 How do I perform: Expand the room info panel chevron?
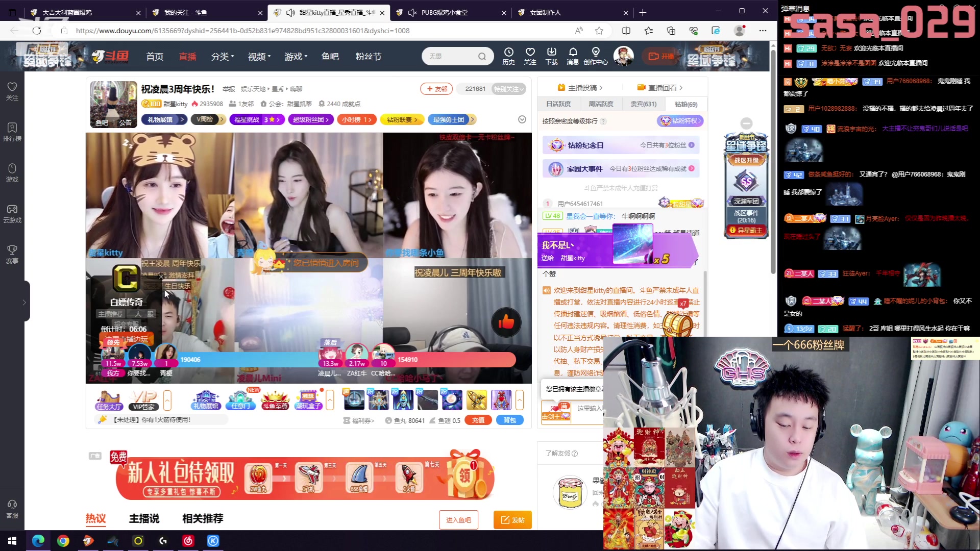[x=522, y=119]
